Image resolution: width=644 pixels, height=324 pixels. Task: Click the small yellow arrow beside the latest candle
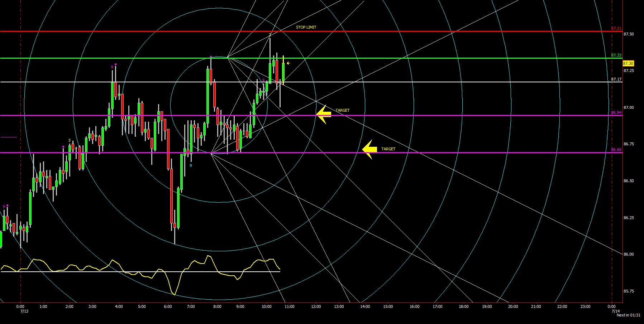pyautogui.click(x=288, y=63)
